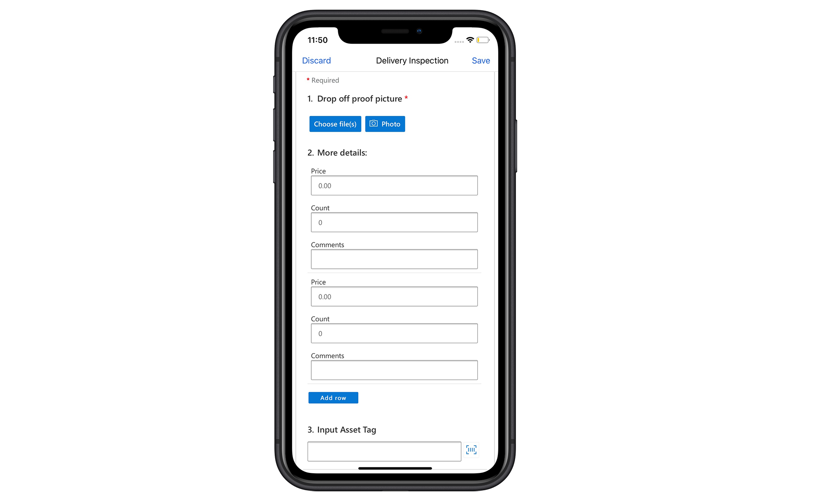Click the second Comments field
The width and height of the screenshot is (813, 504).
pos(394,370)
